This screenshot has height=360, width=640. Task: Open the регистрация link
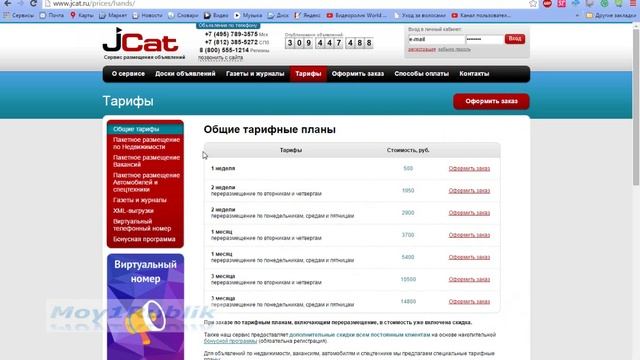point(422,49)
